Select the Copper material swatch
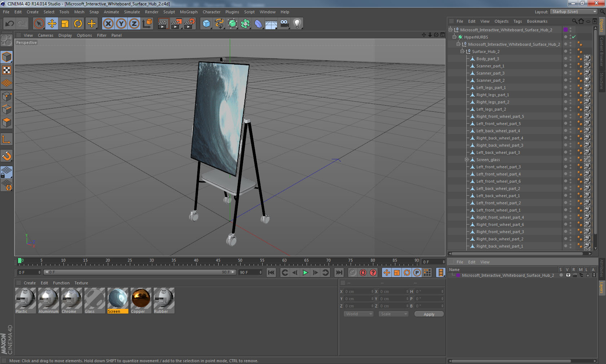 141,301
